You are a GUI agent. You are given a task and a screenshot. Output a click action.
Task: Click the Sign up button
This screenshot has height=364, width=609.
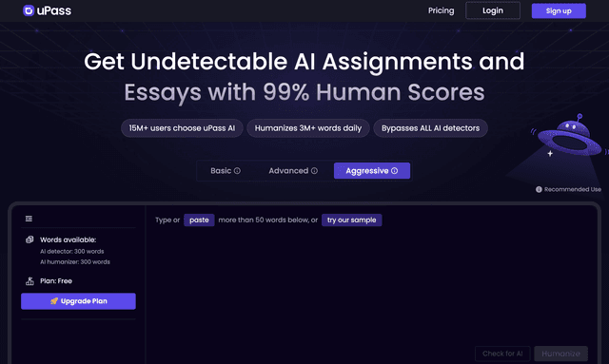559,10
